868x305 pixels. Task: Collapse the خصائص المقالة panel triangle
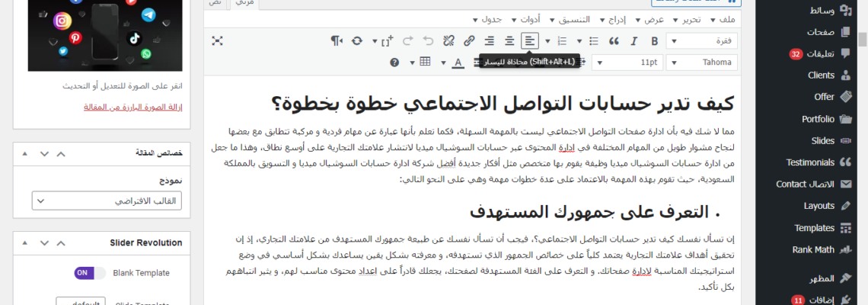[24, 153]
